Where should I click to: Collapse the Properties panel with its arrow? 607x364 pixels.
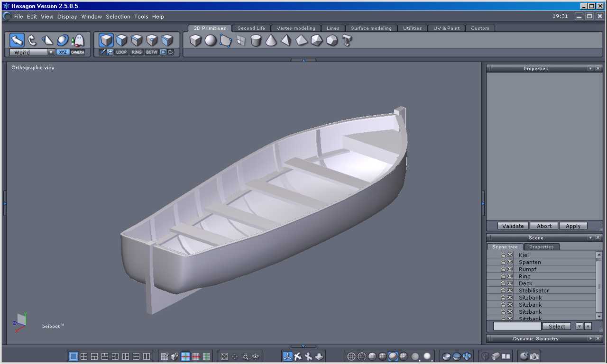click(590, 69)
